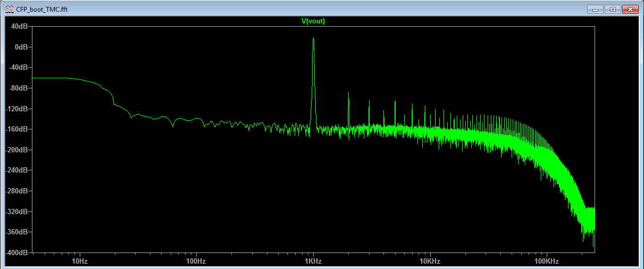
Task: Close the FFT plot window
Action: pyautogui.click(x=630, y=10)
